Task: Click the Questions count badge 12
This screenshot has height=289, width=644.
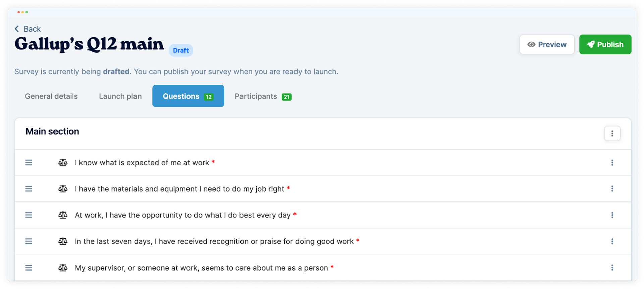Action: [x=209, y=97]
